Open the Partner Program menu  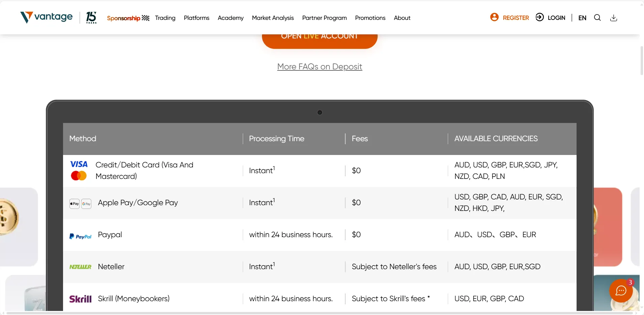pyautogui.click(x=324, y=18)
